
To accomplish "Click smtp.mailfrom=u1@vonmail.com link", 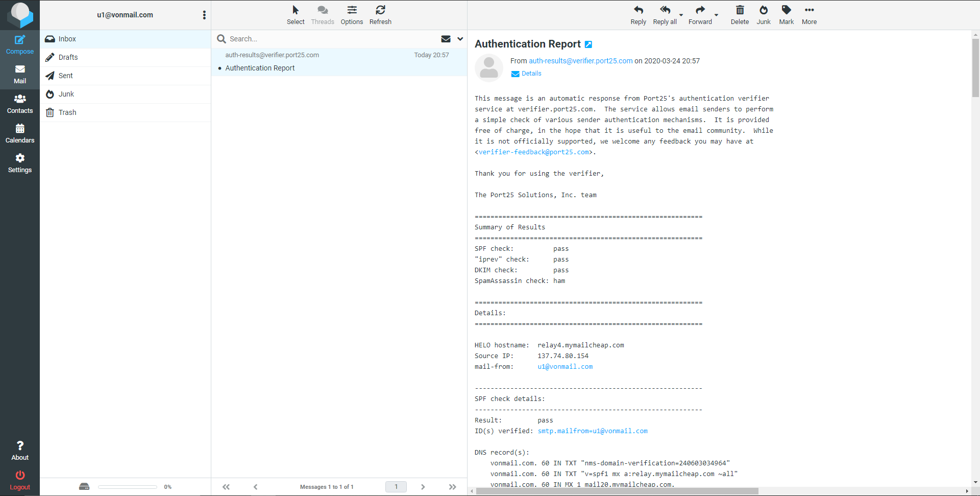I will [593, 431].
